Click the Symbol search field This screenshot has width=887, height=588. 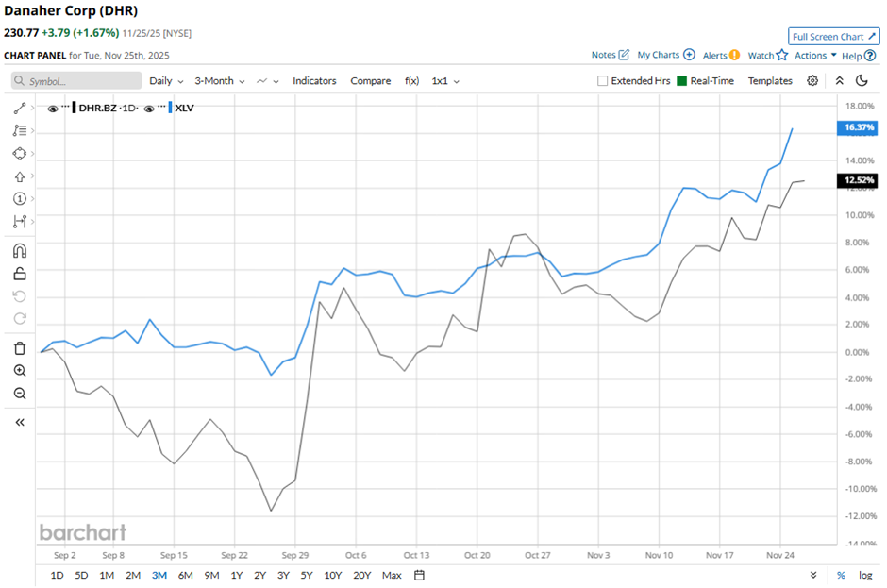click(76, 81)
